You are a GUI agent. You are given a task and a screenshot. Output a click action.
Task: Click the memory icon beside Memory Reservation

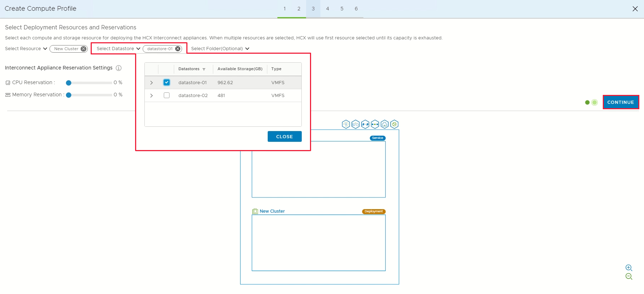point(8,95)
